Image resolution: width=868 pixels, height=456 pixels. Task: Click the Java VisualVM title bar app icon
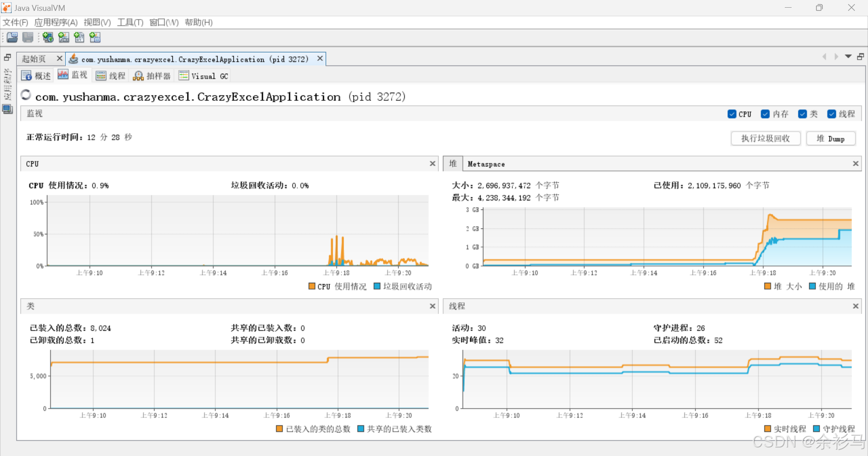(6, 8)
